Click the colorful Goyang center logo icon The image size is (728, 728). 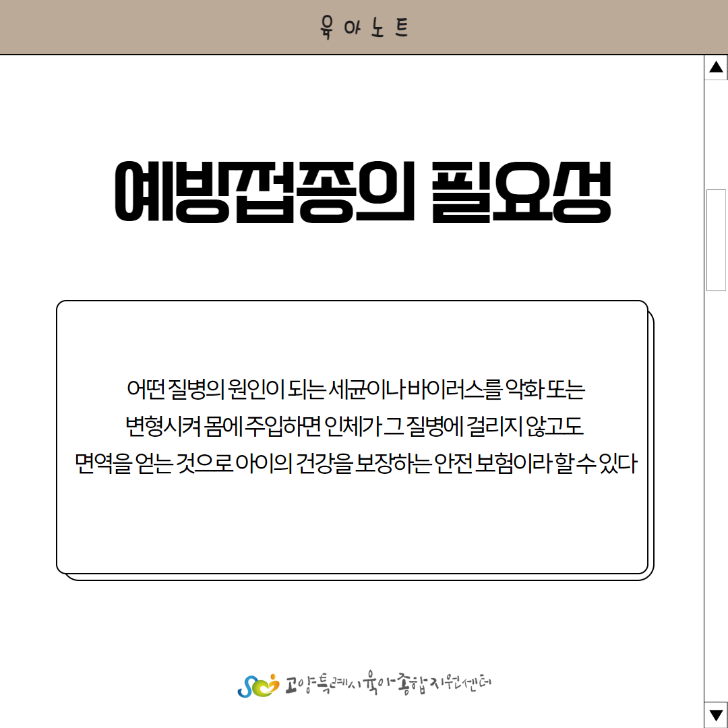[259, 686]
